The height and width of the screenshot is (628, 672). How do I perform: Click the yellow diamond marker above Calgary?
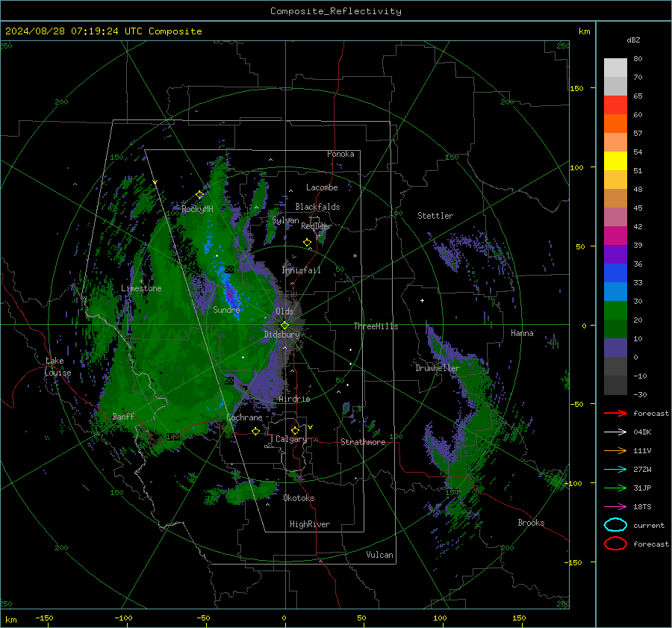(295, 430)
